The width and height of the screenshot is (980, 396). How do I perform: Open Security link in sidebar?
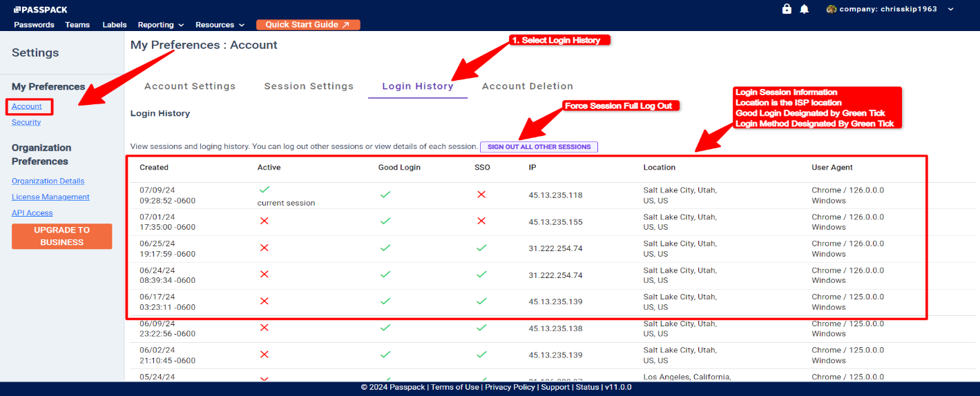[x=26, y=122]
